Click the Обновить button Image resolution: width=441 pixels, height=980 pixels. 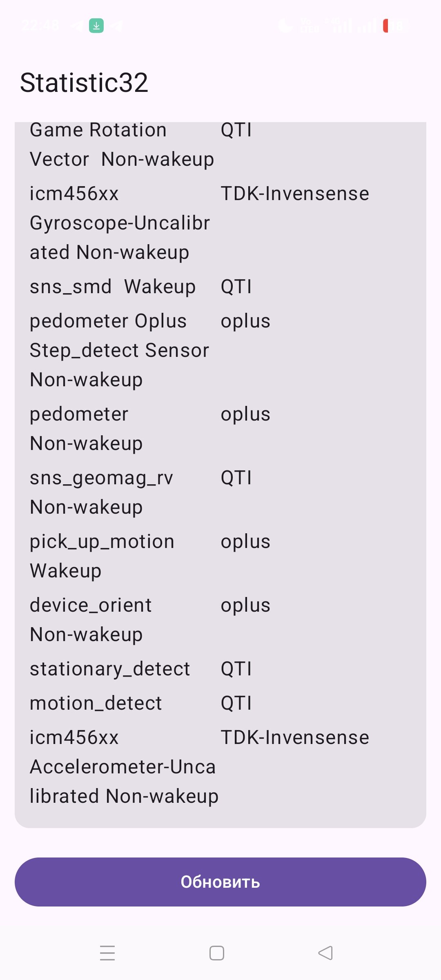tap(220, 882)
